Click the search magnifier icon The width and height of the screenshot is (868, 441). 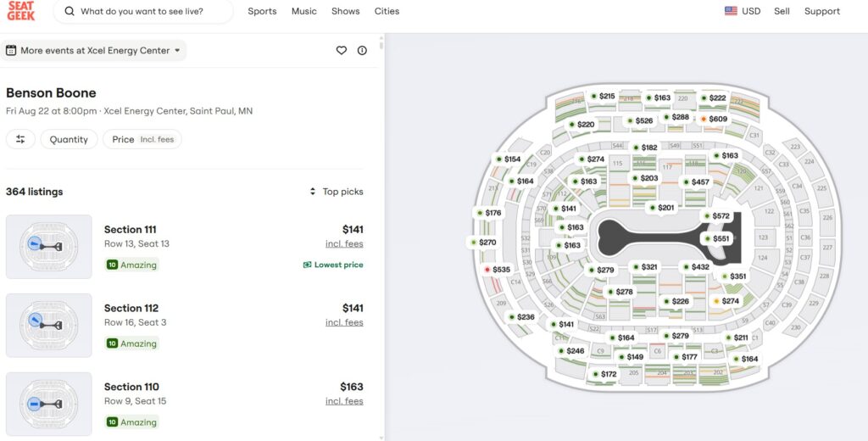point(70,11)
